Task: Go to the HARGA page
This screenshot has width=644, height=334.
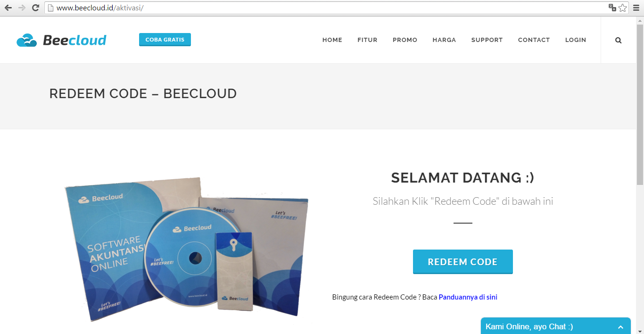Action: click(x=444, y=40)
